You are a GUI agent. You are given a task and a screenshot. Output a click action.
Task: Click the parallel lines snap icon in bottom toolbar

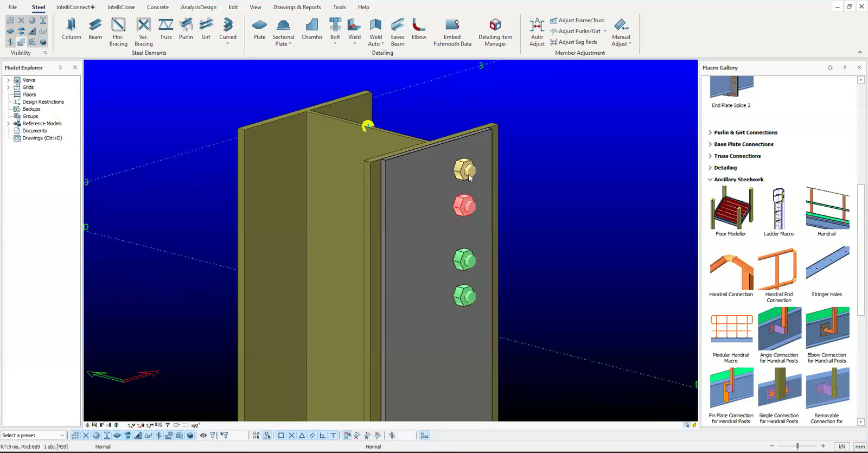click(312, 435)
